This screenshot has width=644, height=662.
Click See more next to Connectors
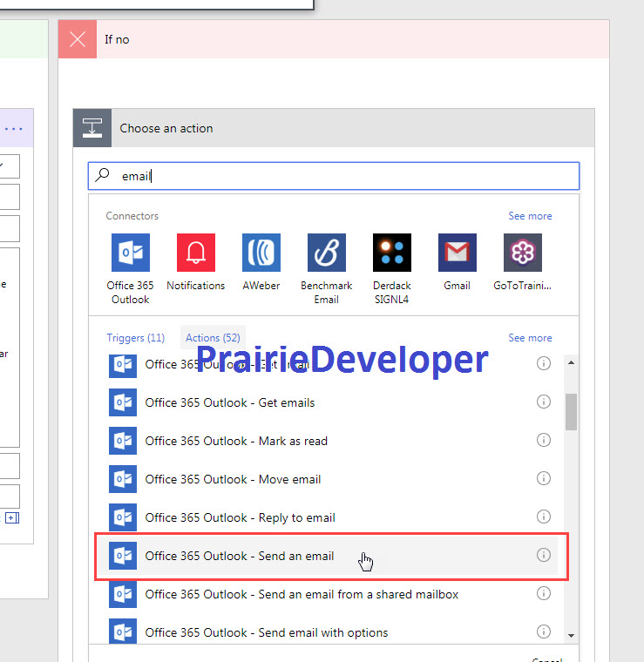(x=530, y=216)
